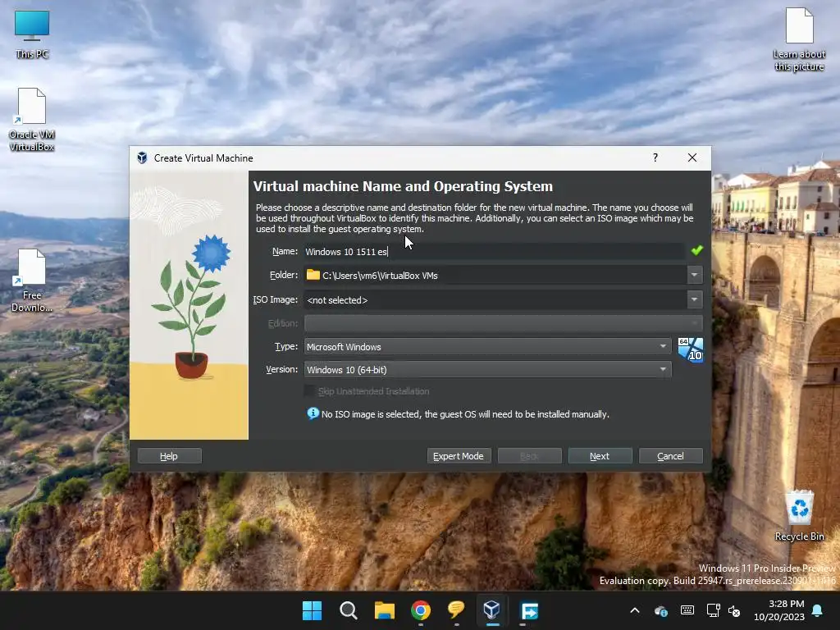Open the network display tray icon
The image size is (840, 630).
click(x=713, y=610)
